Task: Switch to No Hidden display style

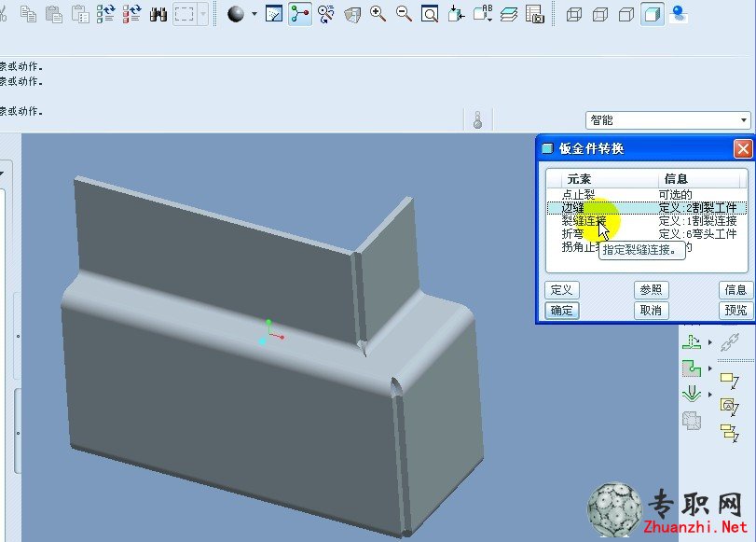Action: [x=625, y=14]
